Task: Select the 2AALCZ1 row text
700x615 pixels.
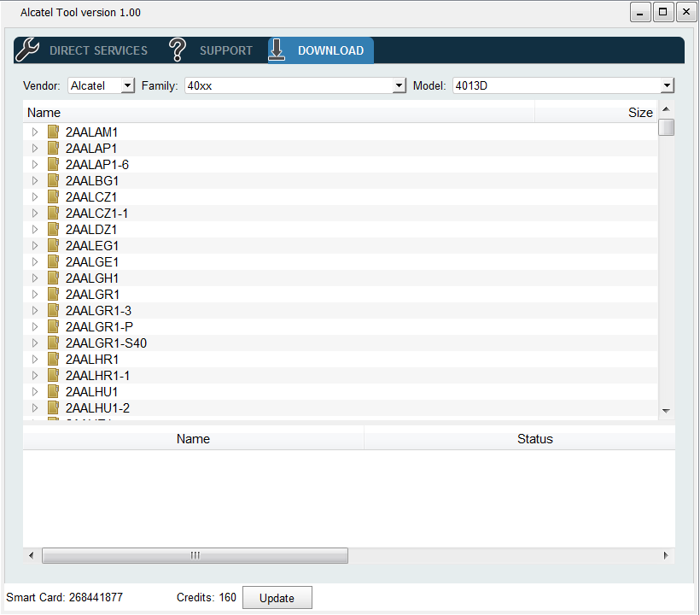Action: click(x=91, y=197)
